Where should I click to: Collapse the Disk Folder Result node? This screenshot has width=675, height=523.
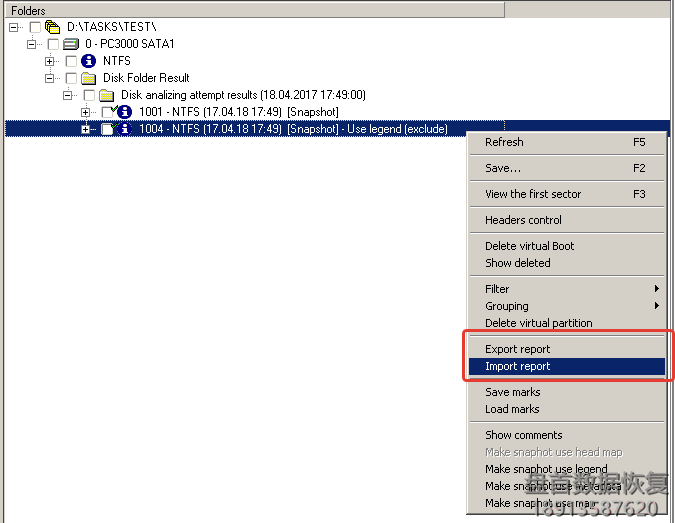(x=50, y=78)
